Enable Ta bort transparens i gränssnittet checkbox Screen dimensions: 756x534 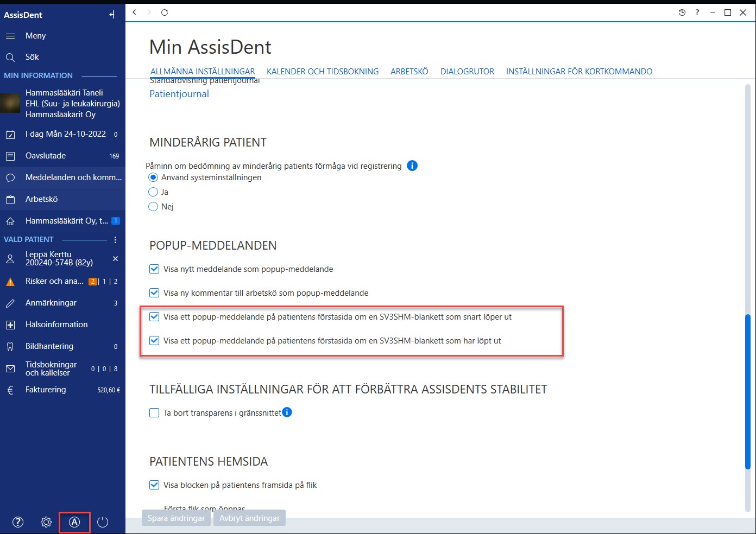pyautogui.click(x=154, y=413)
